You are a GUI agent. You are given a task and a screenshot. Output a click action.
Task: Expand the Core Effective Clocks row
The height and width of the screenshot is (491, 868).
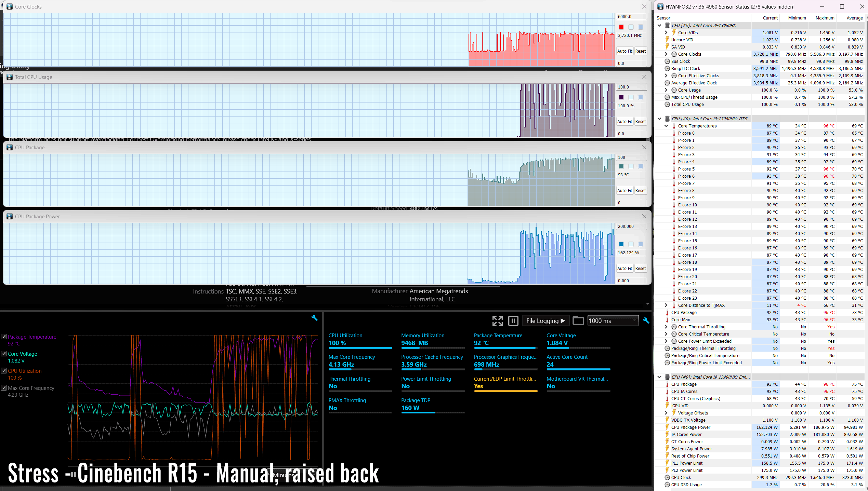666,76
